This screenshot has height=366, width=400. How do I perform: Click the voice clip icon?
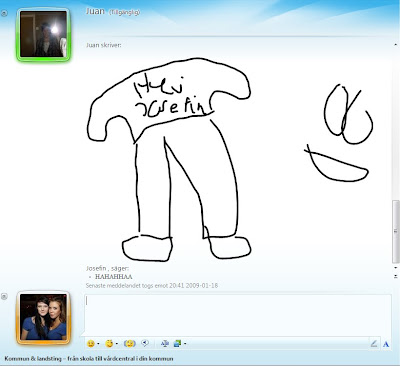click(x=145, y=343)
